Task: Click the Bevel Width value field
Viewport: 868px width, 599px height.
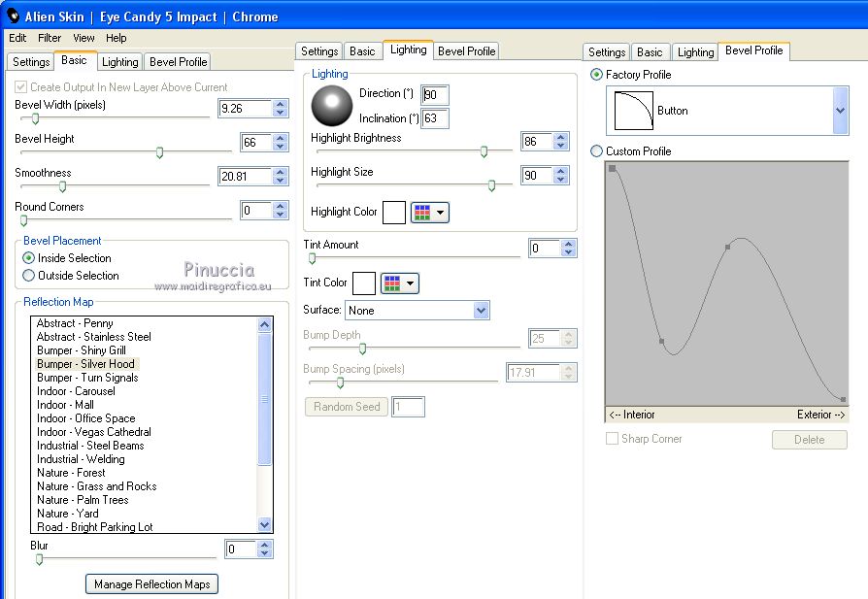Action: click(246, 109)
